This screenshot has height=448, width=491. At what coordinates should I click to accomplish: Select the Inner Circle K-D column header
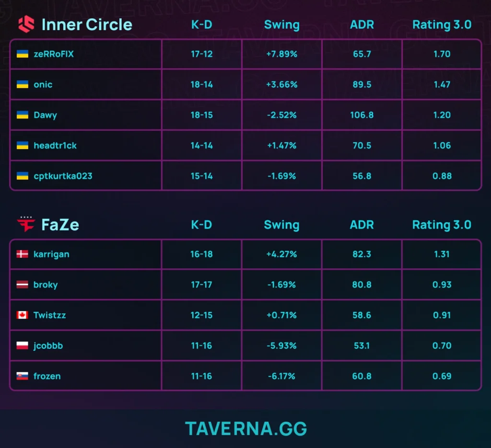pyautogui.click(x=201, y=24)
